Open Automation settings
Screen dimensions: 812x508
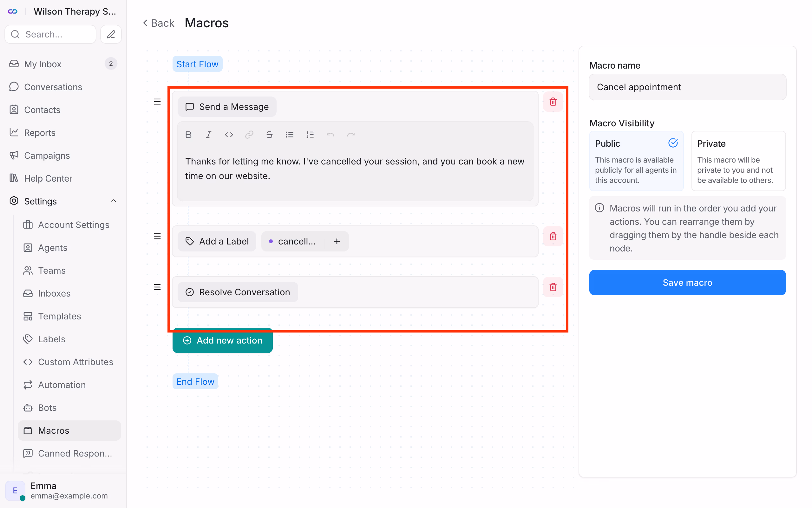pyautogui.click(x=69, y=385)
